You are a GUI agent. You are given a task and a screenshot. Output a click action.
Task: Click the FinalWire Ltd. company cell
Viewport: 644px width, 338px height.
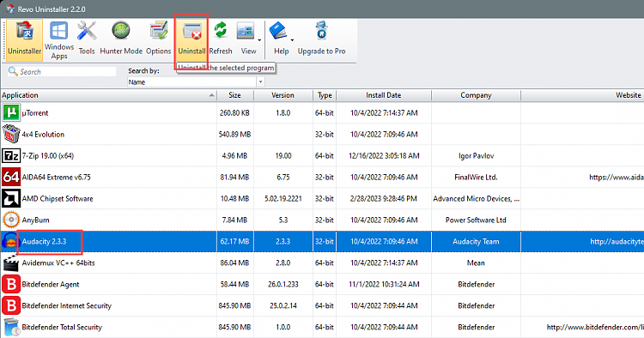click(x=476, y=178)
